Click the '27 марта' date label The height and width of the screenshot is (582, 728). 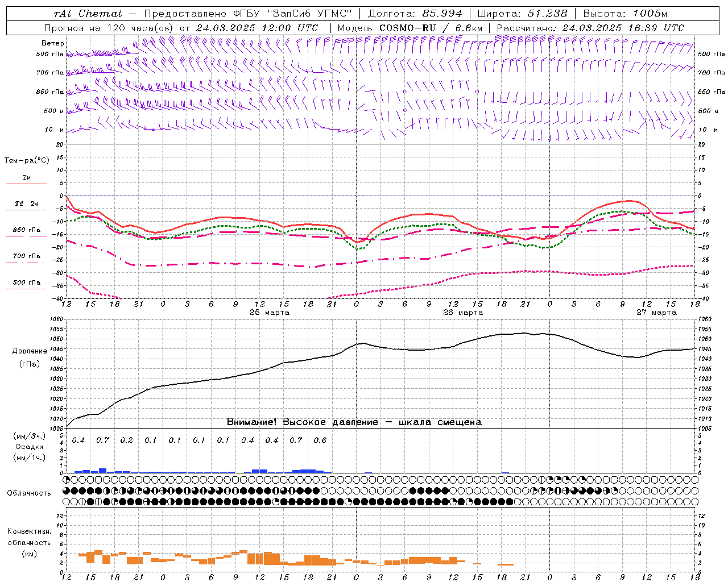656,313
